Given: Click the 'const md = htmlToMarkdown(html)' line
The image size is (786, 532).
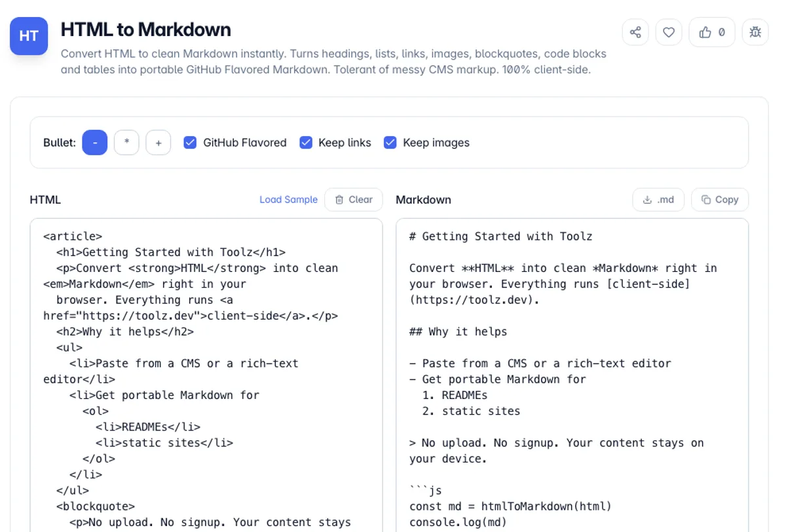Looking at the screenshot, I should pyautogui.click(x=511, y=506).
